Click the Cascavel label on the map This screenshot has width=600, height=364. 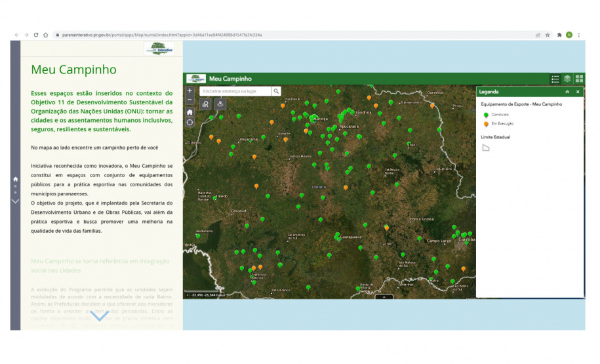(x=239, y=211)
